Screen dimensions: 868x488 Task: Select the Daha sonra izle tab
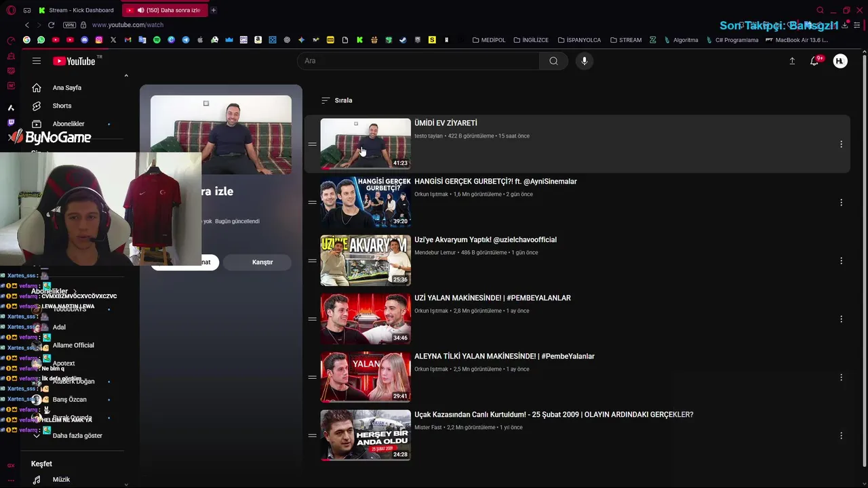pyautogui.click(x=165, y=10)
